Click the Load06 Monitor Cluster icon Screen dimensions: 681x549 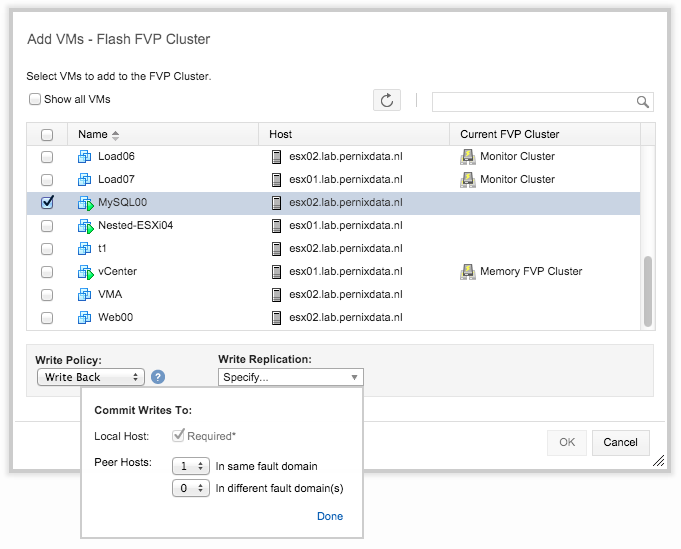pos(467,157)
